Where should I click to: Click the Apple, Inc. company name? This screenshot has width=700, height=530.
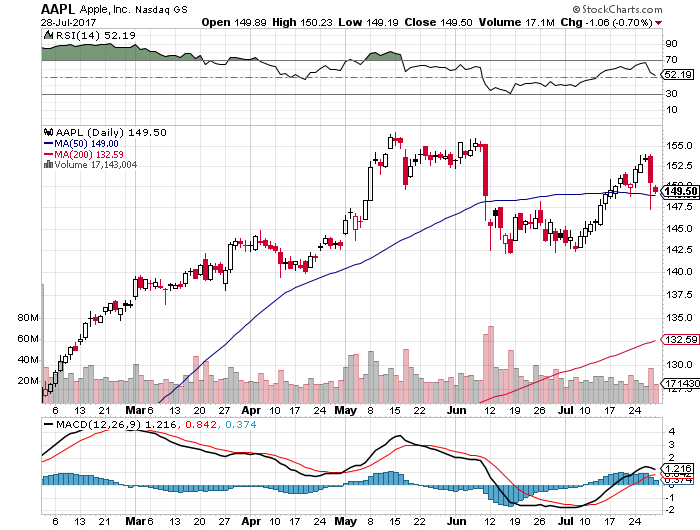coord(105,9)
